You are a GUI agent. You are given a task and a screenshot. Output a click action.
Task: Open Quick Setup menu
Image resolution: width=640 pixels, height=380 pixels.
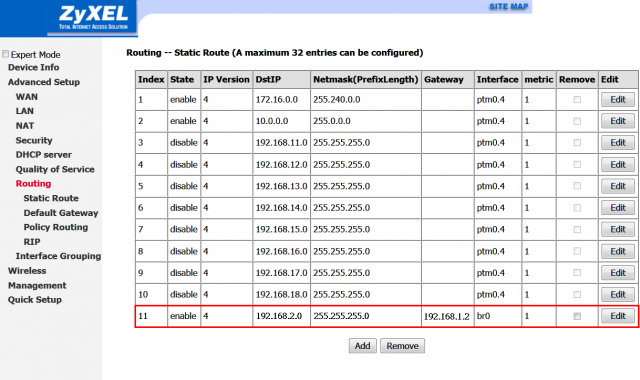[35, 300]
